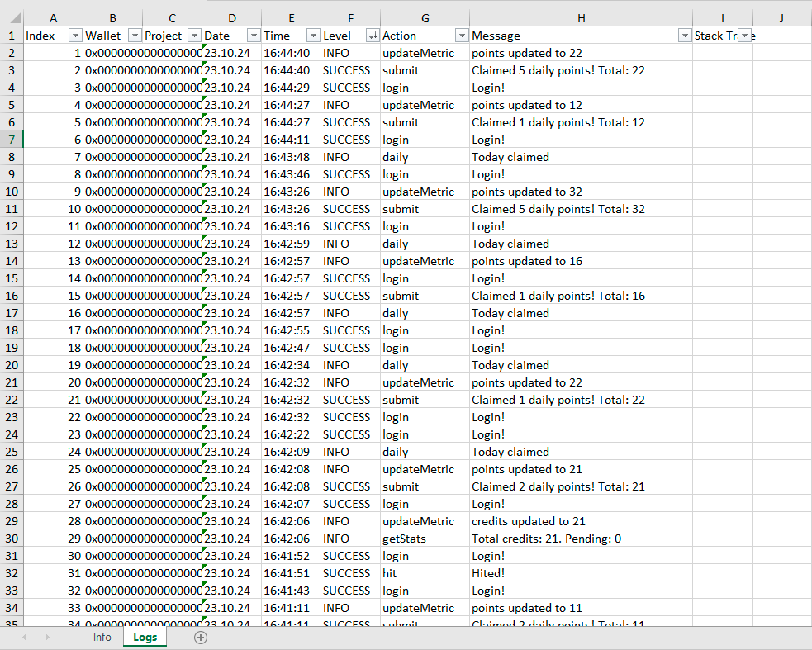Click next sheet navigation arrow
Image resolution: width=812 pixels, height=650 pixels.
coord(48,637)
